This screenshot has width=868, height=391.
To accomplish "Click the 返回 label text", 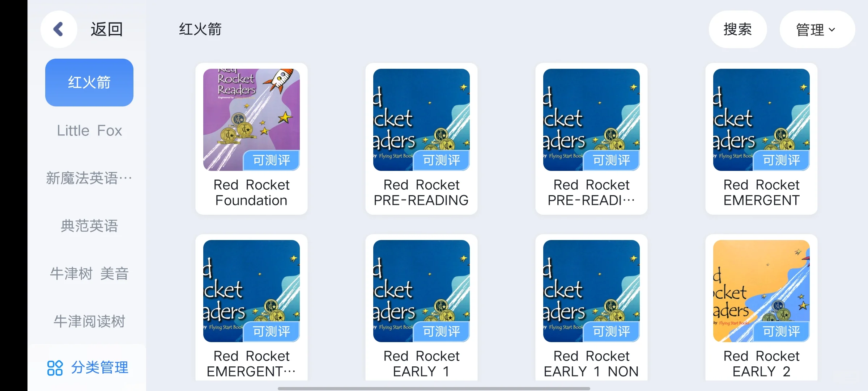I will pyautogui.click(x=107, y=29).
